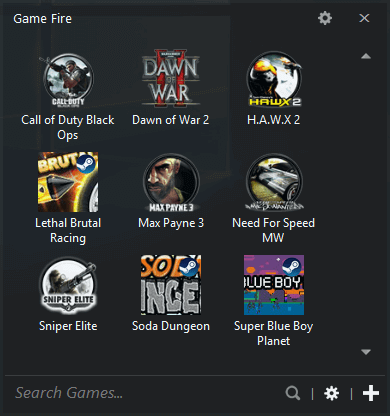Image resolution: width=390 pixels, height=416 pixels.
Task: Click the 'Soda Dungeon' label
Action: (171, 326)
